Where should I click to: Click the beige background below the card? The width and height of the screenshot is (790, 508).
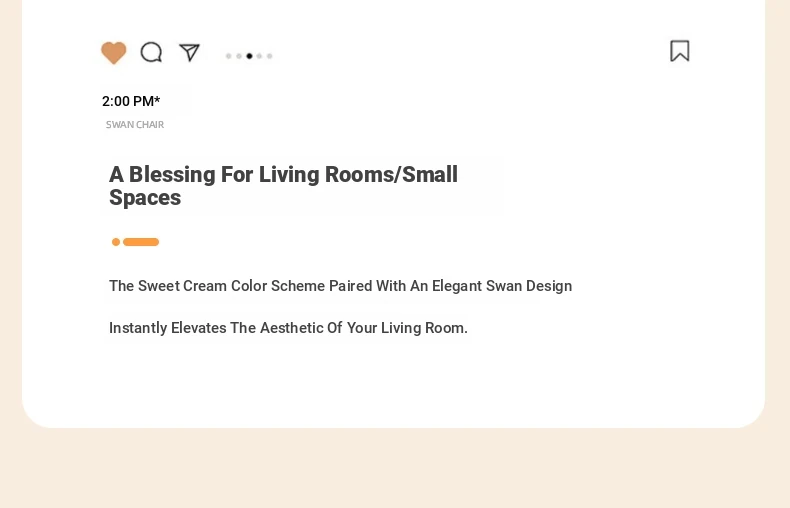click(395, 469)
